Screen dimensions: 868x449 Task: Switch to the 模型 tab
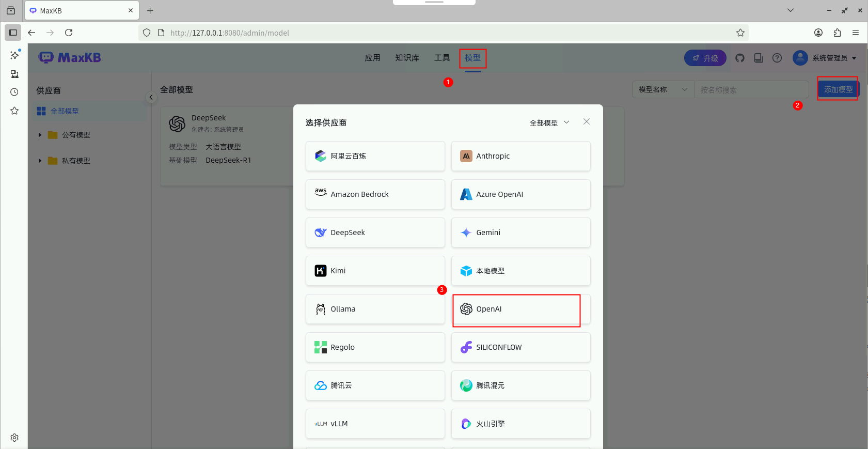(472, 58)
